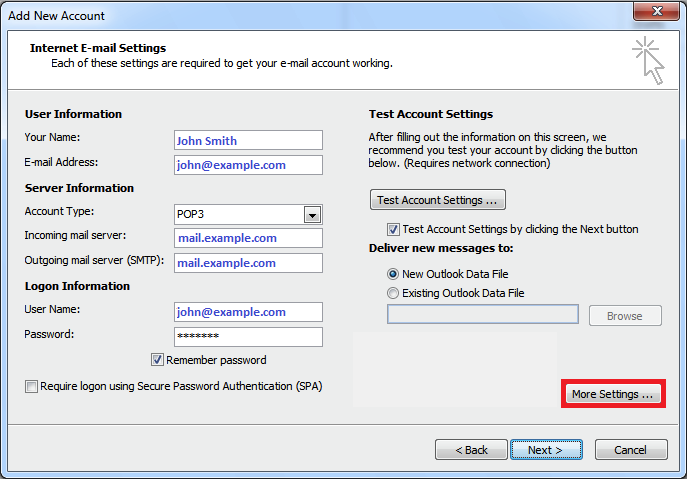
Task: Go to Next step of wizard
Action: coord(546,450)
